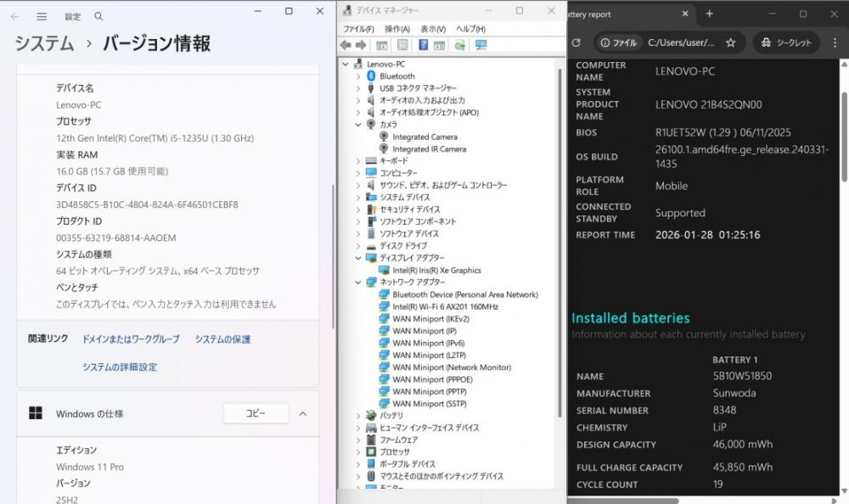Viewport: 849px width, 504px height.
Task: Select WAN Miniport (PPPOE) entry
Action: 432,379
